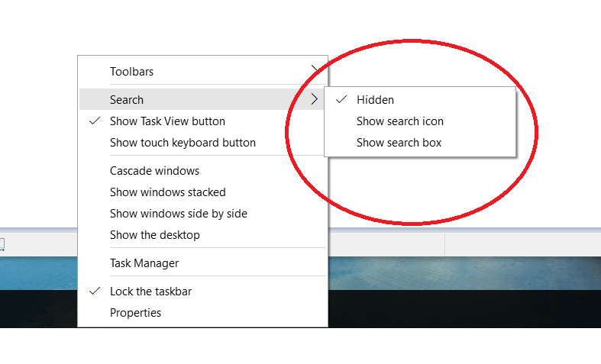Open the Toolbars menu entry
The height and width of the screenshot is (364, 601).
point(131,72)
